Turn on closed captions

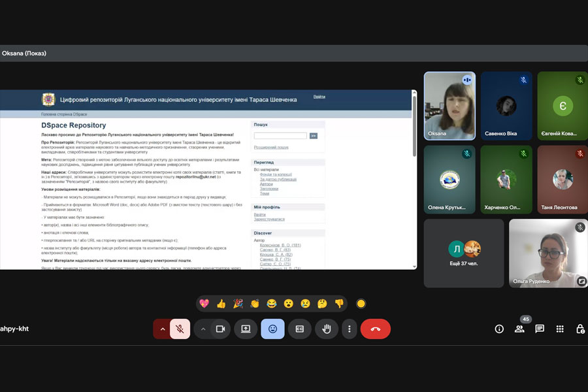tap(300, 329)
